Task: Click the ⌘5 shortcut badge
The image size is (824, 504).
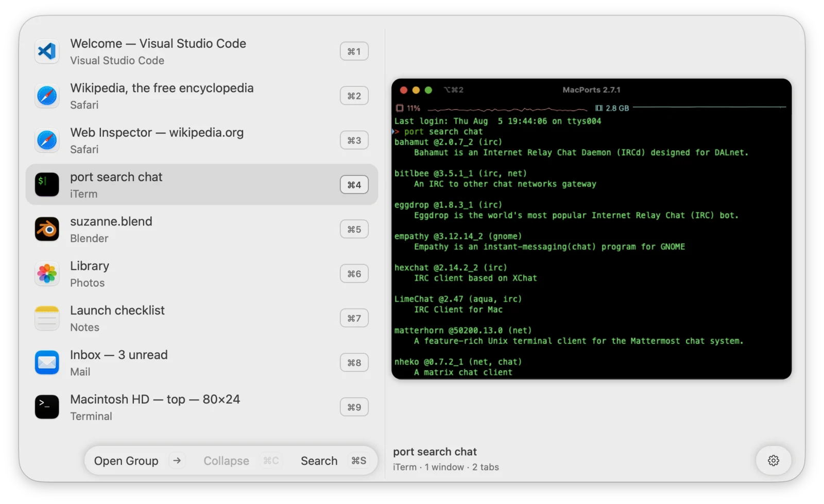Action: click(354, 229)
